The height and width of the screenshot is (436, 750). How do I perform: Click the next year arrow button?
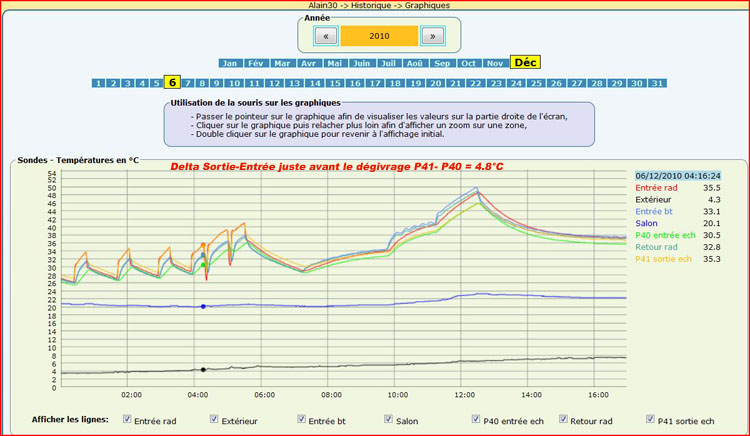click(432, 36)
